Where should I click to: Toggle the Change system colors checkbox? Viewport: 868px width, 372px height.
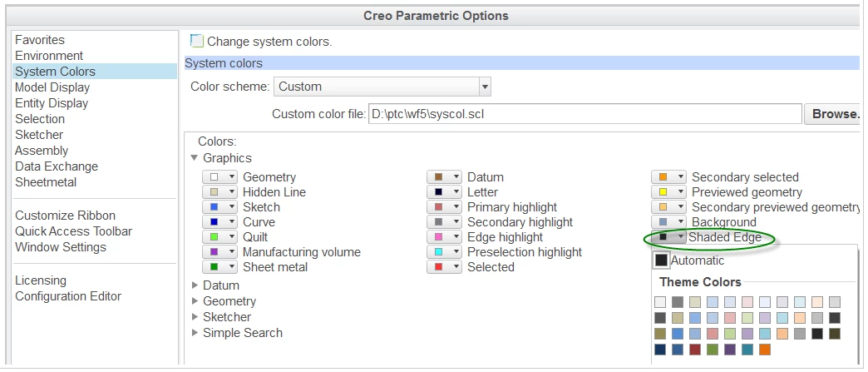tap(197, 41)
